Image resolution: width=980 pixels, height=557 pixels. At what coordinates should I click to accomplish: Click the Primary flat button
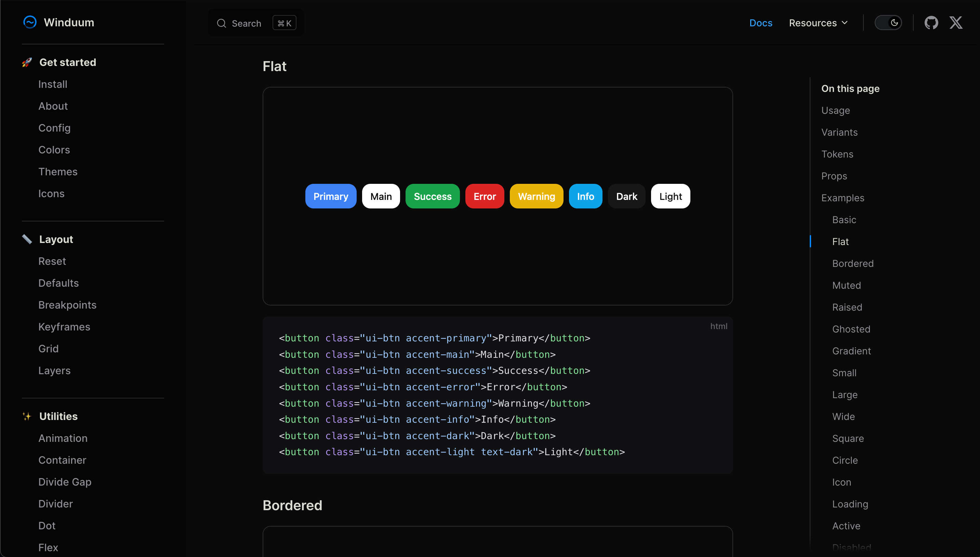pos(331,196)
